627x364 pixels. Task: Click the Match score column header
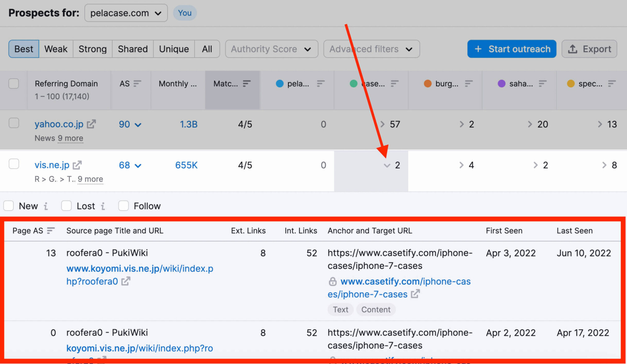[231, 83]
